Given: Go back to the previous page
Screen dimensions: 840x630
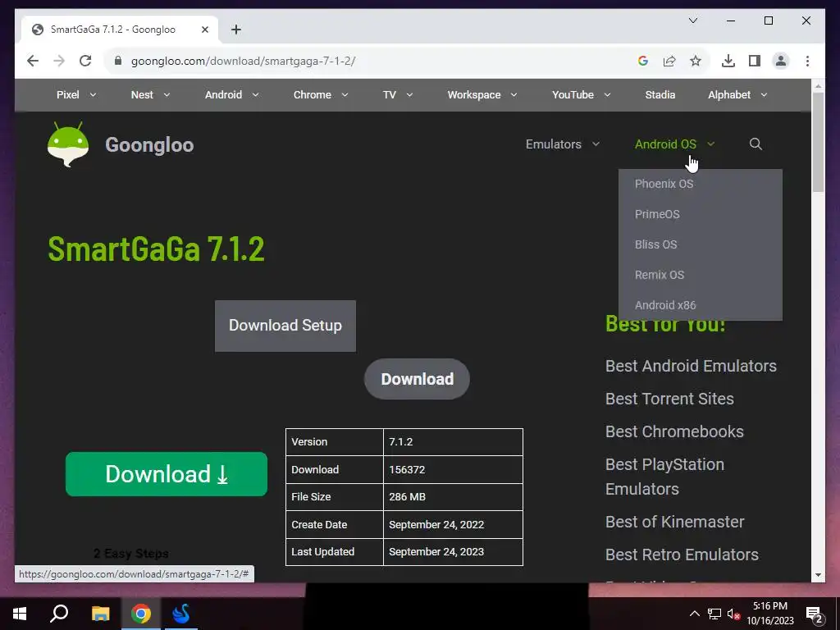Looking at the screenshot, I should (x=33, y=61).
